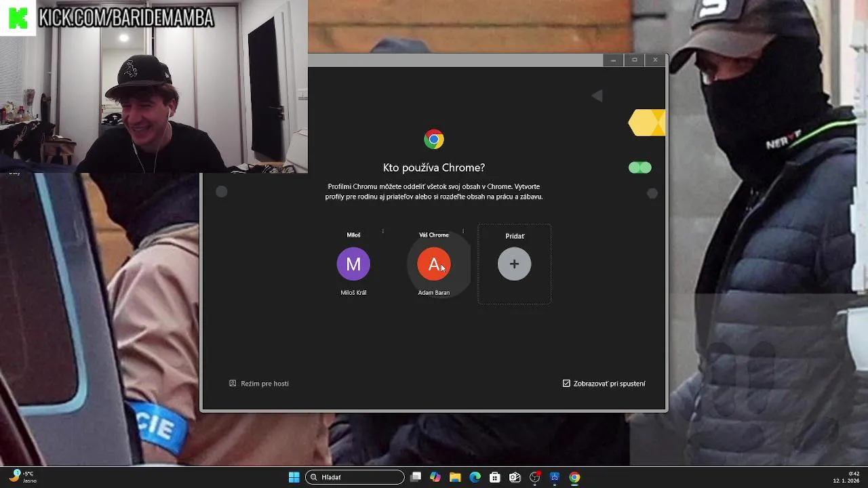Toggle Zobrazovať pri spustení checkbox
The image size is (868, 488).
click(x=566, y=384)
